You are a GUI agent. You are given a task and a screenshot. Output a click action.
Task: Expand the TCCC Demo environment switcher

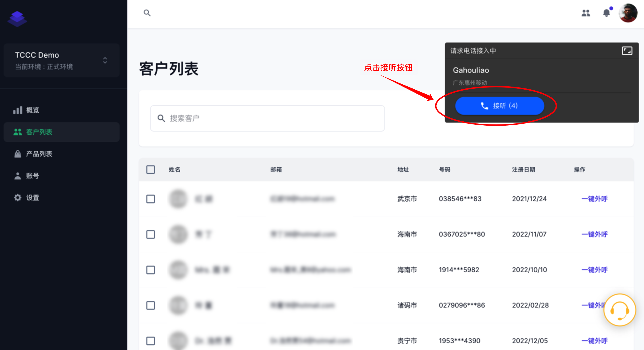(105, 60)
